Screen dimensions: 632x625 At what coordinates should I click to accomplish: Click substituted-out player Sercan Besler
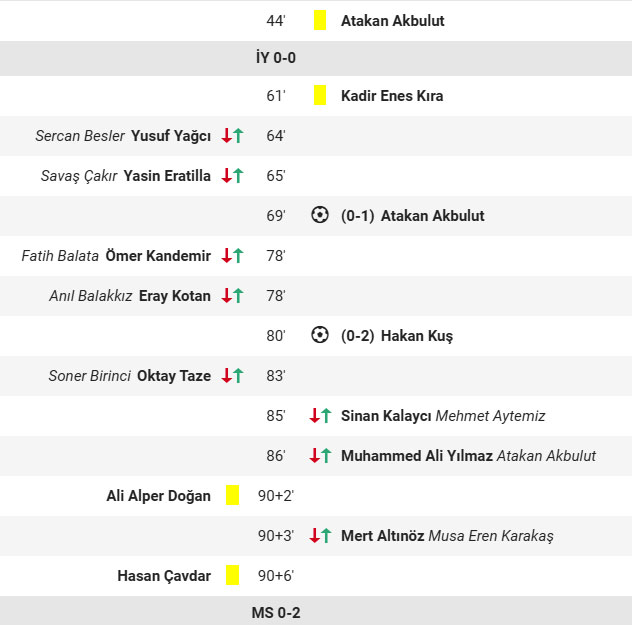(80, 136)
